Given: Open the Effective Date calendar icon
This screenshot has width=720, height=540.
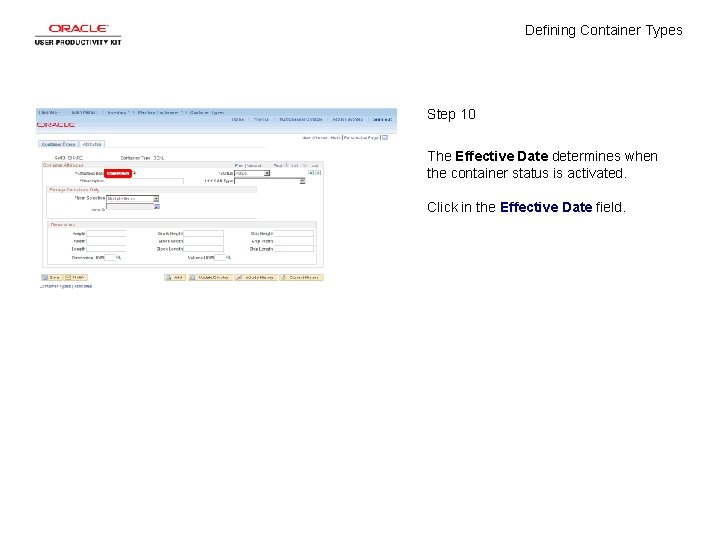Looking at the screenshot, I should point(134,173).
